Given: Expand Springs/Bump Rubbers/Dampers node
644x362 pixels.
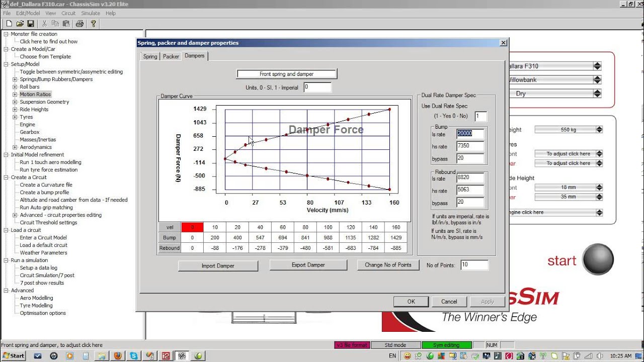Looking at the screenshot, I should 15,79.
